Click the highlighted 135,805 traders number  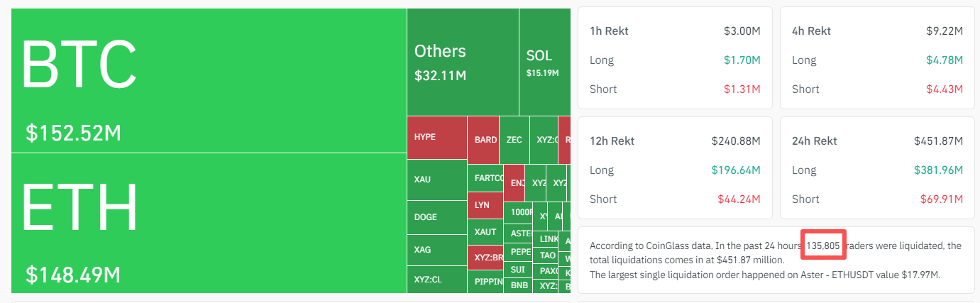coord(823,246)
